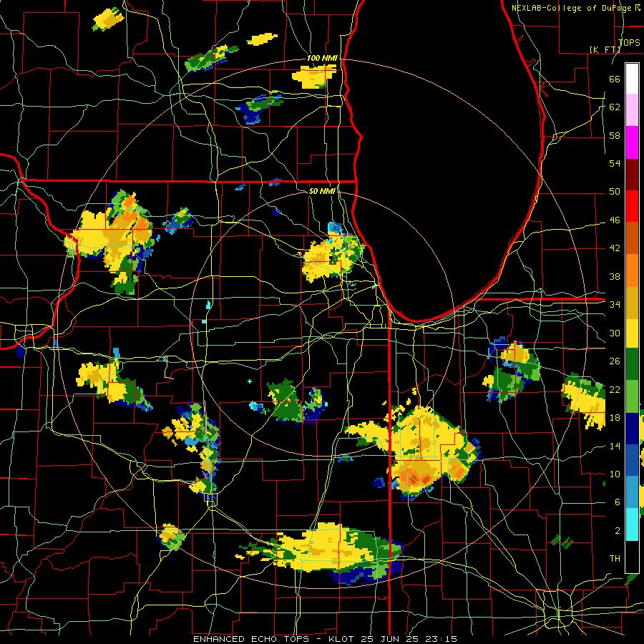Click the 22 value on legend
The width and height of the screenshot is (644, 644).
615,389
